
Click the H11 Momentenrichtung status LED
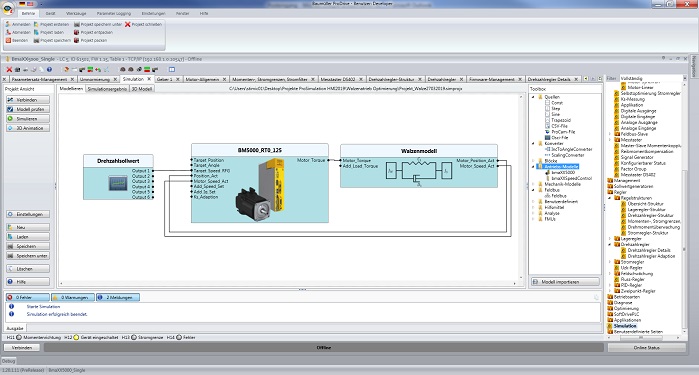(19, 338)
